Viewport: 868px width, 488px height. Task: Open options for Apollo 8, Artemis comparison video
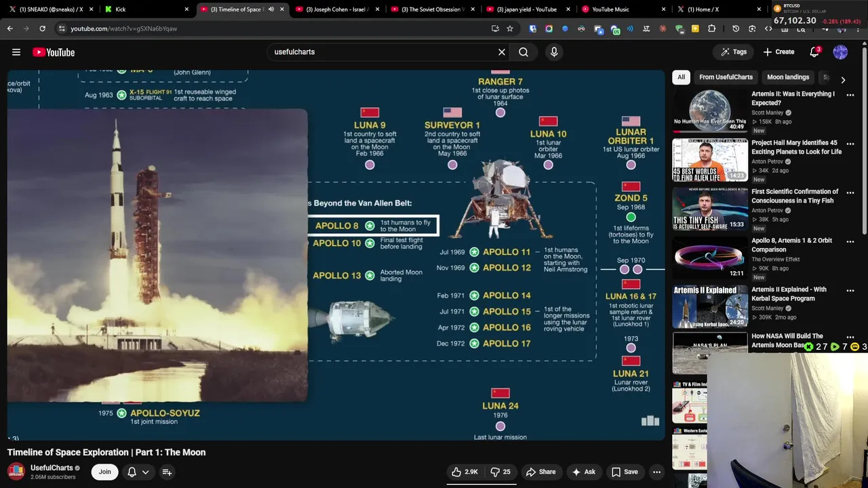pyautogui.click(x=850, y=241)
